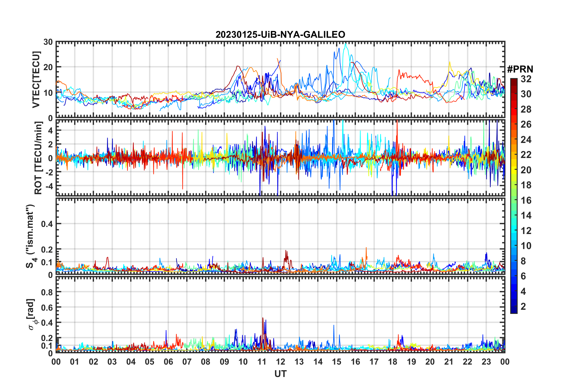The width and height of the screenshot is (561, 392).
Task: Click the UT x-axis label
Action: point(280,374)
